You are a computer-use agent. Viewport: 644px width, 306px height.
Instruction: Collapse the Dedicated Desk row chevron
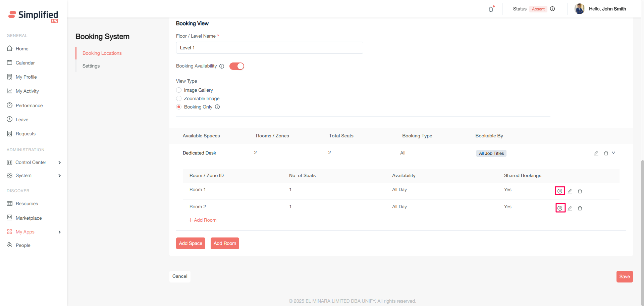(613, 153)
